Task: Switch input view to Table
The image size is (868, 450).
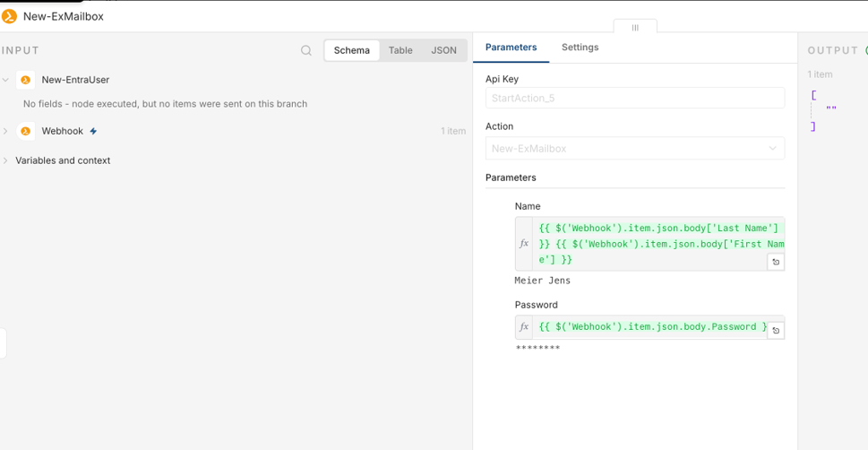Action: point(400,50)
